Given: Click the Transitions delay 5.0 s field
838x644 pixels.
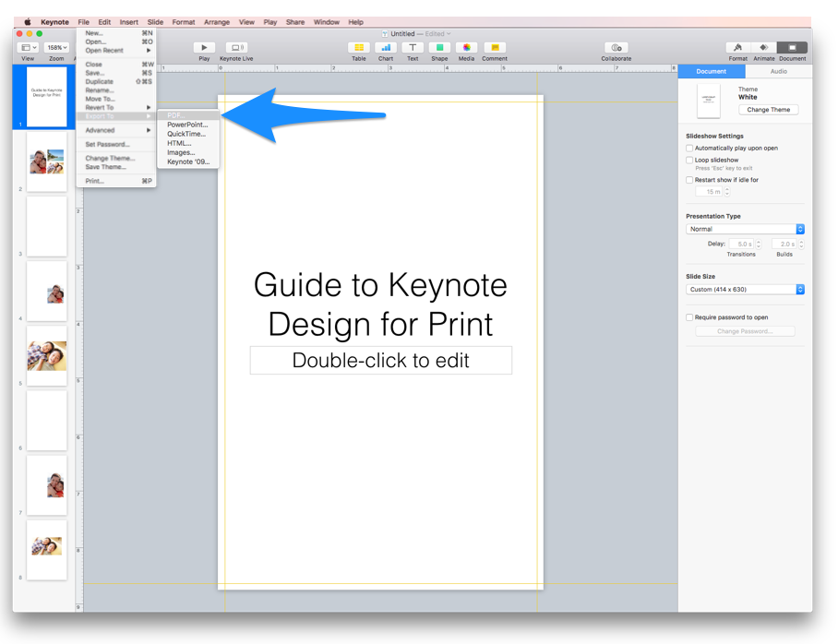Looking at the screenshot, I should coord(741,244).
